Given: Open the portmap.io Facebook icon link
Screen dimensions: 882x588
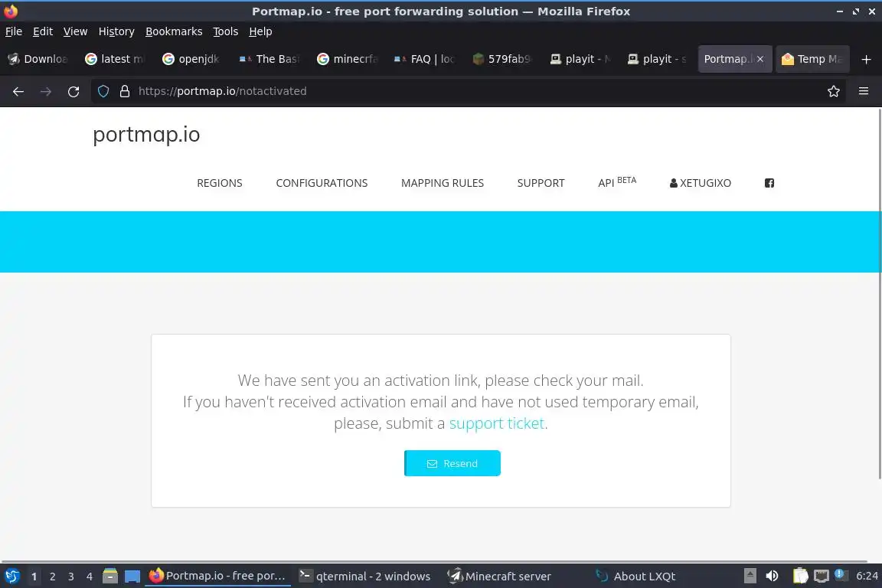Looking at the screenshot, I should point(769,183).
